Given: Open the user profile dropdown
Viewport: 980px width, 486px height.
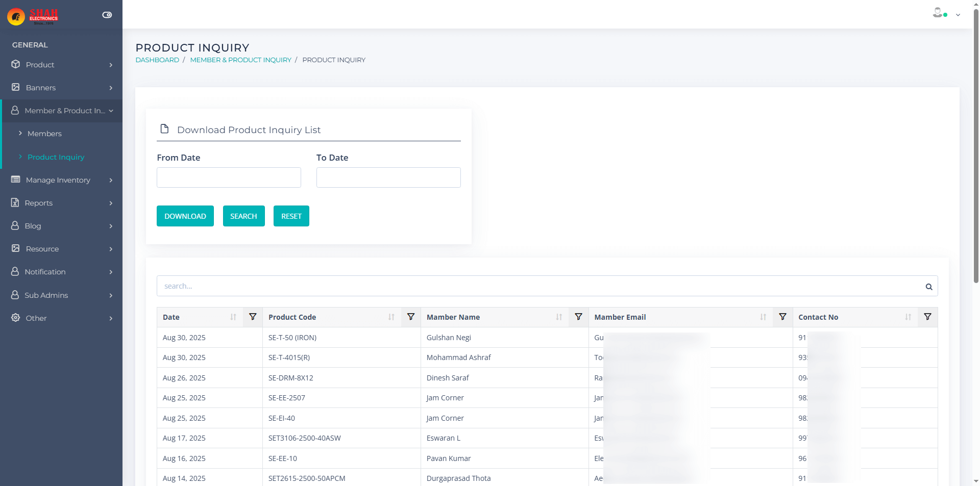Looking at the screenshot, I should pos(947,14).
